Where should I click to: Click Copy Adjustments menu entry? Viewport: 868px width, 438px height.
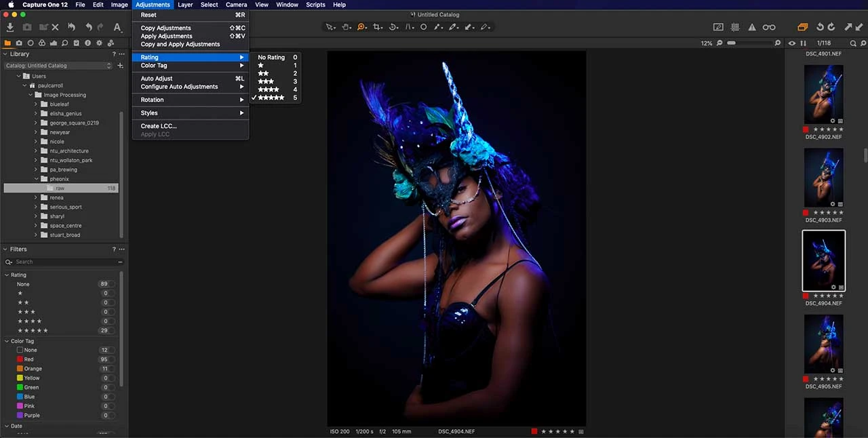[x=191, y=28]
